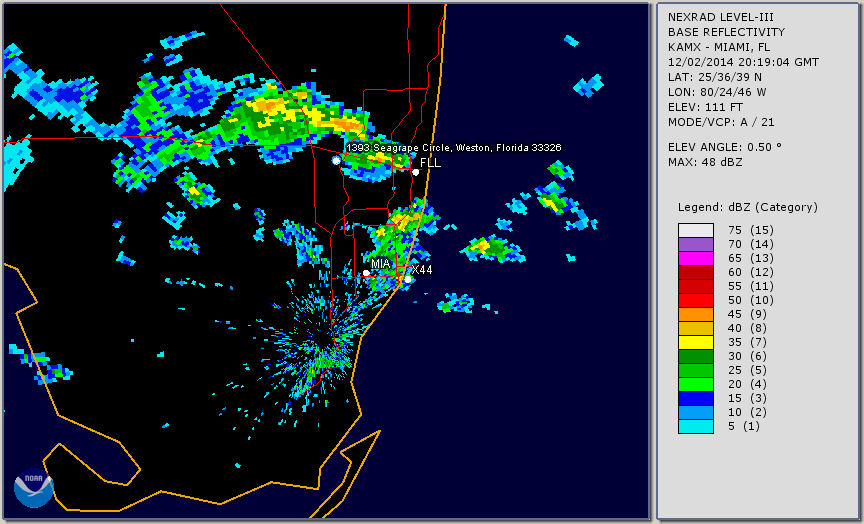The image size is (864, 524).
Task: Click the FLL map label
Action: tap(430, 163)
